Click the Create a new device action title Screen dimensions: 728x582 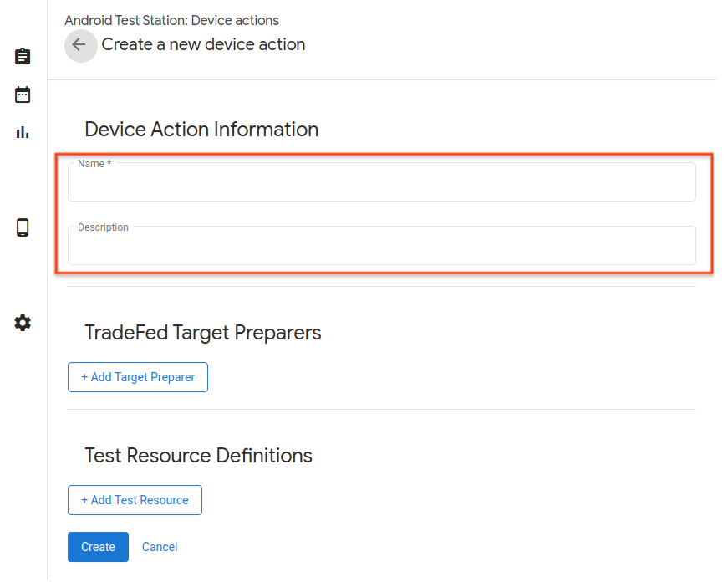click(202, 44)
